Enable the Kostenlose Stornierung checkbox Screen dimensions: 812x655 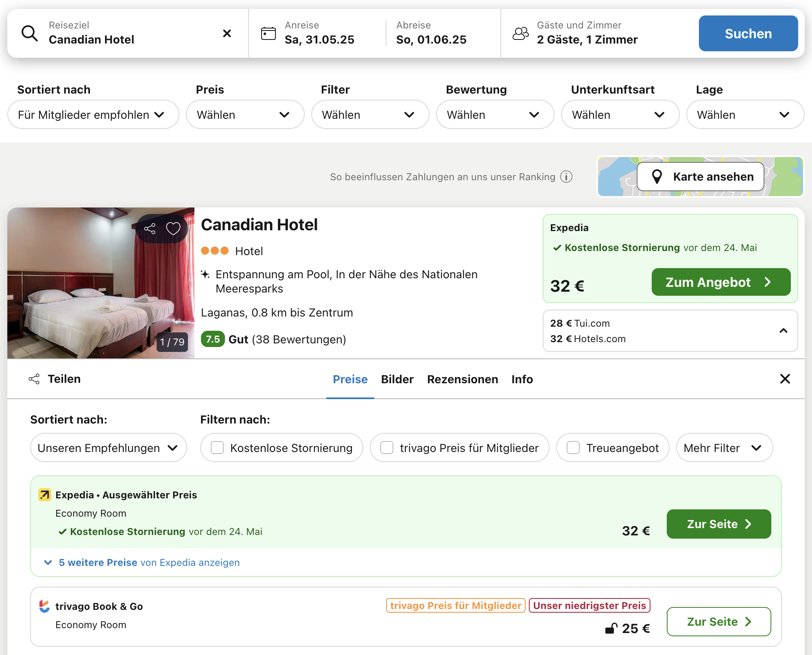[217, 448]
